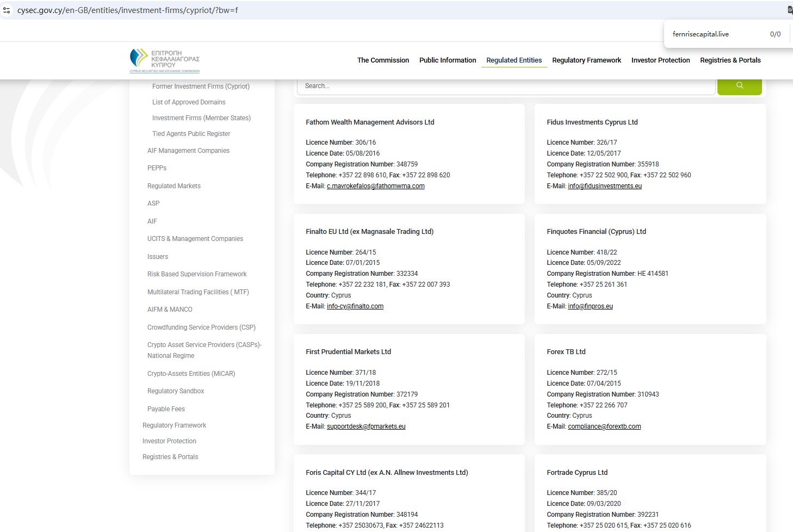Click the CySEC logo in header
The image size is (793, 532).
165,60
